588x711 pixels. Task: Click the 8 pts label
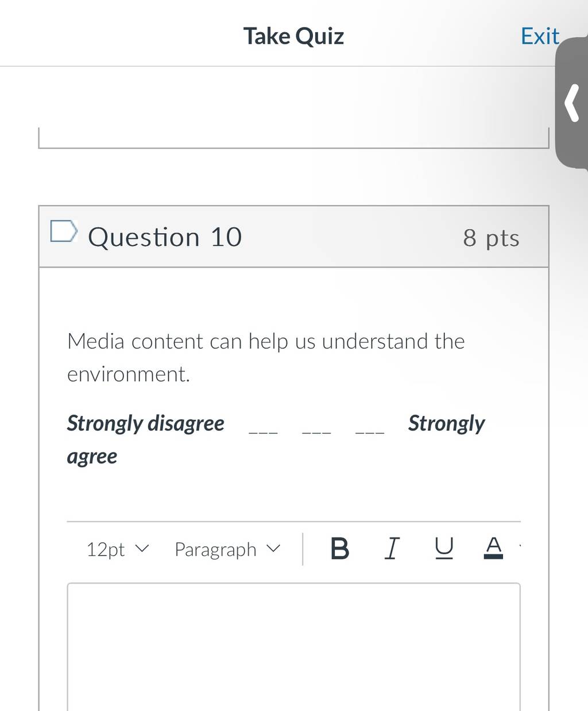pyautogui.click(x=491, y=238)
